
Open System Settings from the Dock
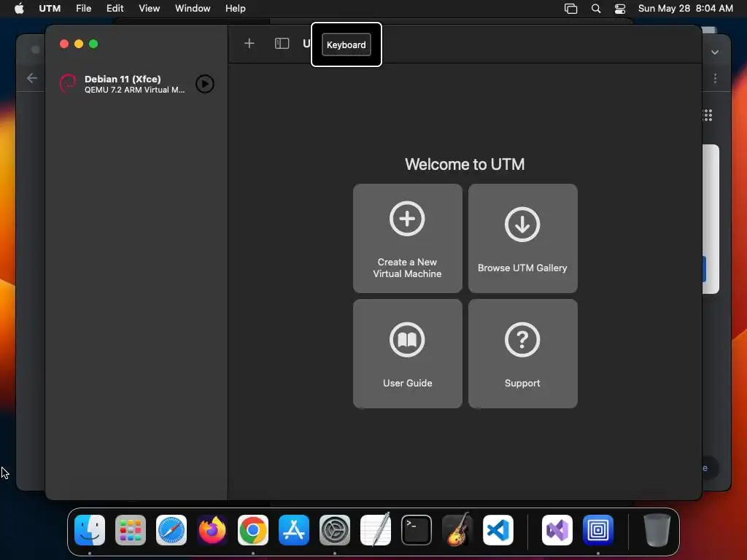point(334,529)
